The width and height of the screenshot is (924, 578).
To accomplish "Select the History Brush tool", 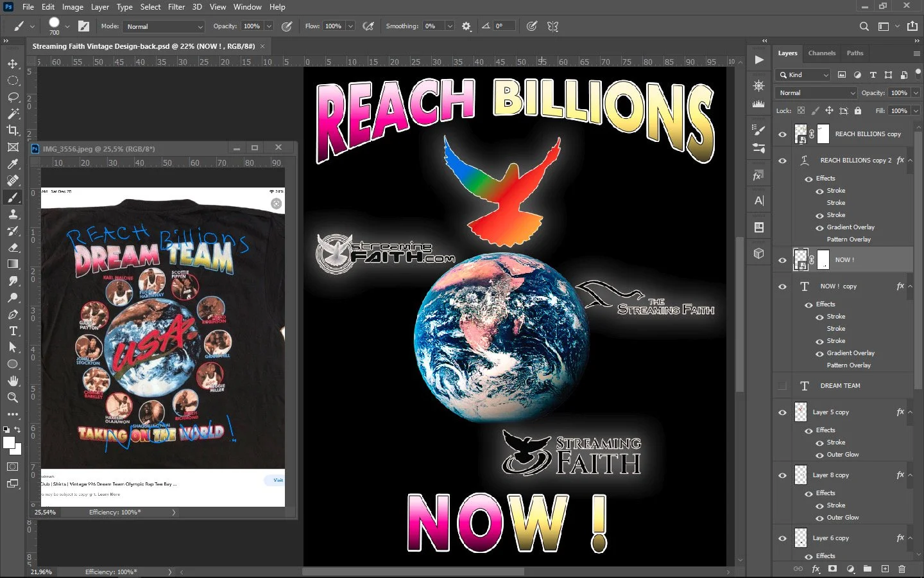I will click(x=13, y=231).
